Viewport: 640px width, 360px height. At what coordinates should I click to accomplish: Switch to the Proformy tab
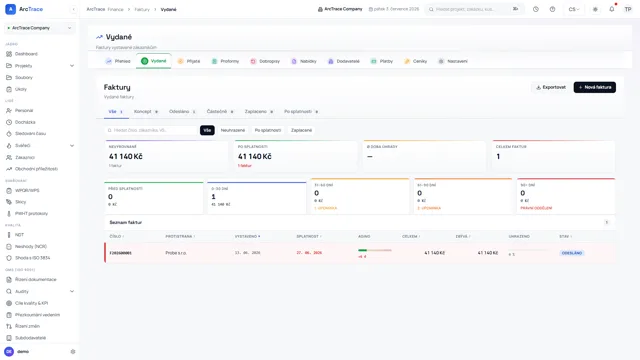coord(225,61)
